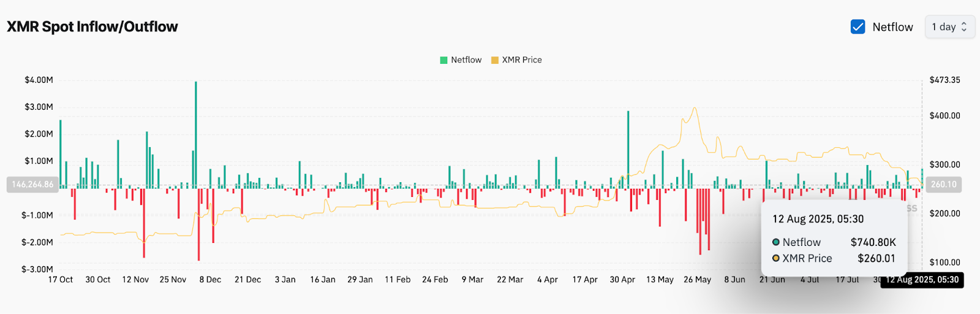Click the yellow XMR Price legend swatch

tap(495, 60)
